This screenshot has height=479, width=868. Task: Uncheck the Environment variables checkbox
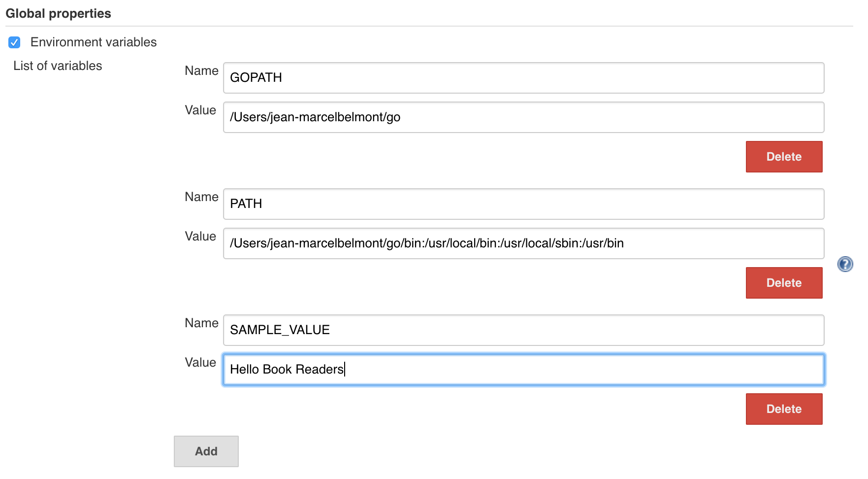tap(14, 42)
